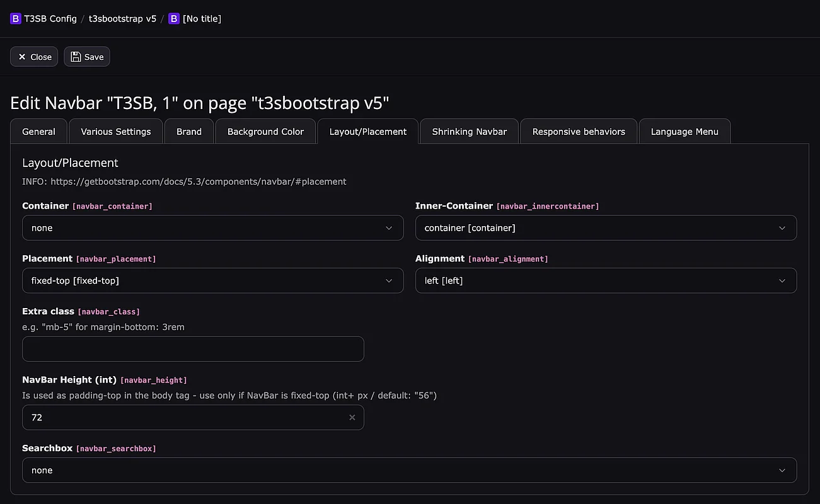Click the Bootstrap icon beside T3SB Config
The width and height of the screenshot is (820, 504).
(16, 19)
